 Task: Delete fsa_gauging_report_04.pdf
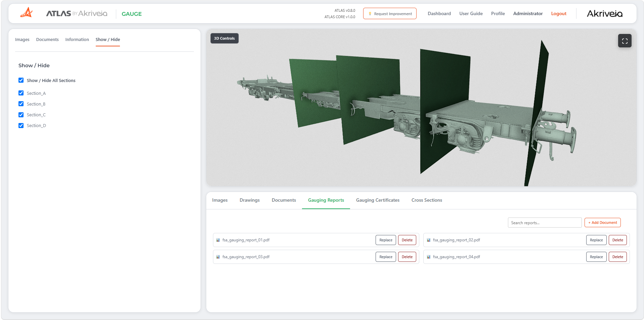(x=617, y=257)
